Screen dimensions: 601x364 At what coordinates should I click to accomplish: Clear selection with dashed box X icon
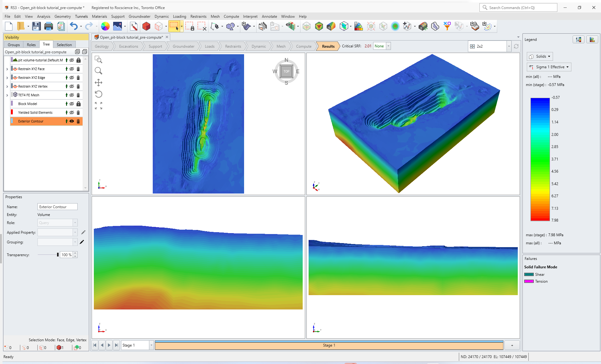tap(202, 26)
